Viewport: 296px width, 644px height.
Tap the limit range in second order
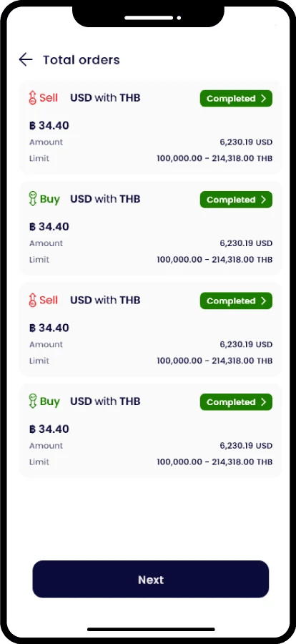tap(214, 260)
